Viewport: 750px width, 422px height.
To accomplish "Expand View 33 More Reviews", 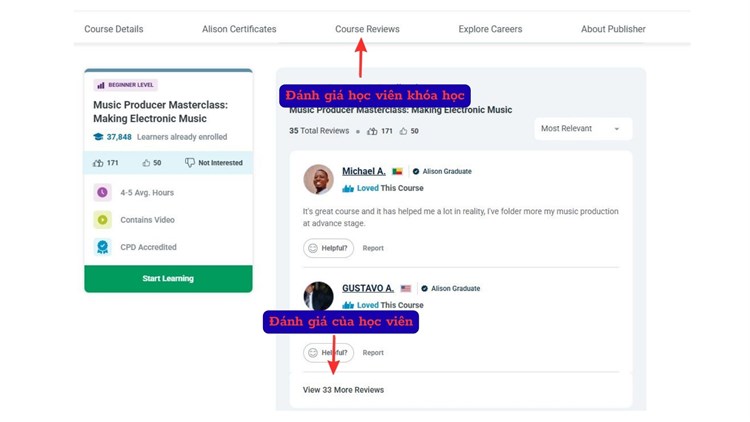I will tap(343, 389).
